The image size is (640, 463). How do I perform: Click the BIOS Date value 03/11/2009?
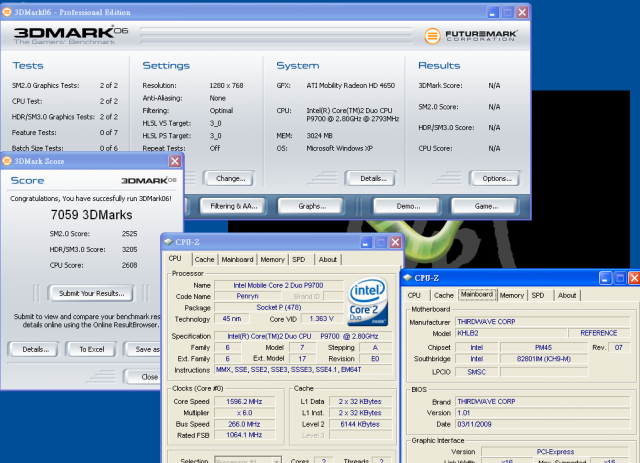pyautogui.click(x=543, y=424)
